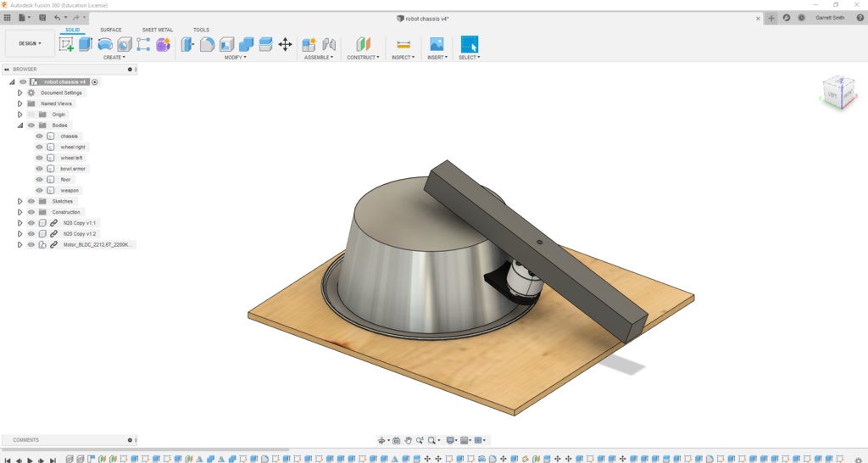Activate the Select tool icon
Screen dimensions: 868x463
coord(470,44)
